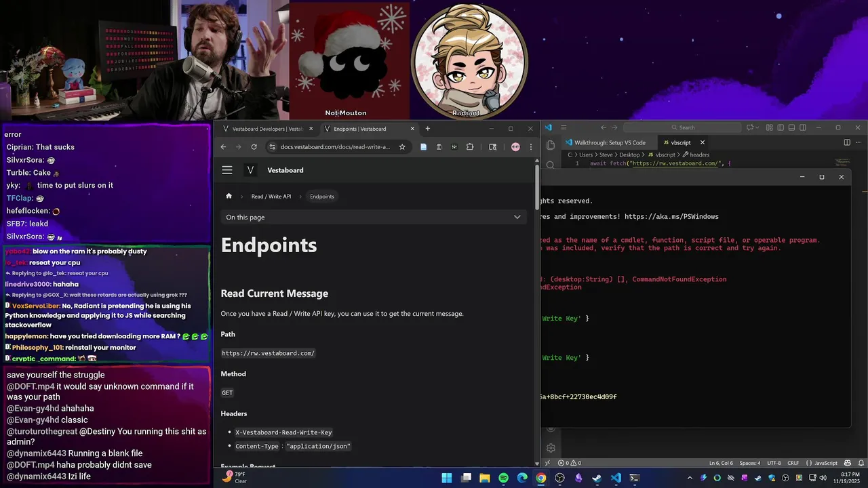Close the vbscript editor tab
This screenshot has height=488, width=868.
pos(703,142)
